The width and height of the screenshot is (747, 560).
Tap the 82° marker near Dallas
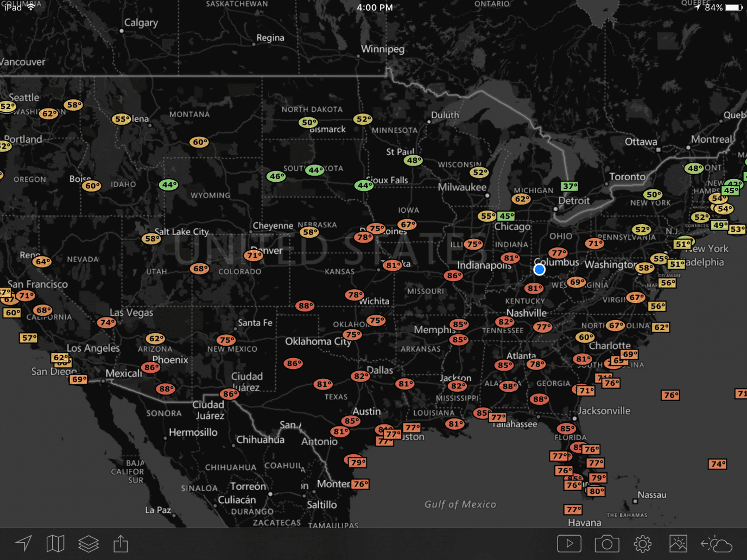point(360,376)
